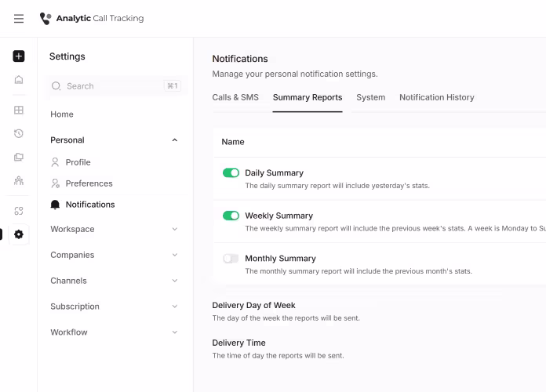Disable the Daily Summary toggle
Image resolution: width=546 pixels, height=392 pixels.
[x=231, y=173]
